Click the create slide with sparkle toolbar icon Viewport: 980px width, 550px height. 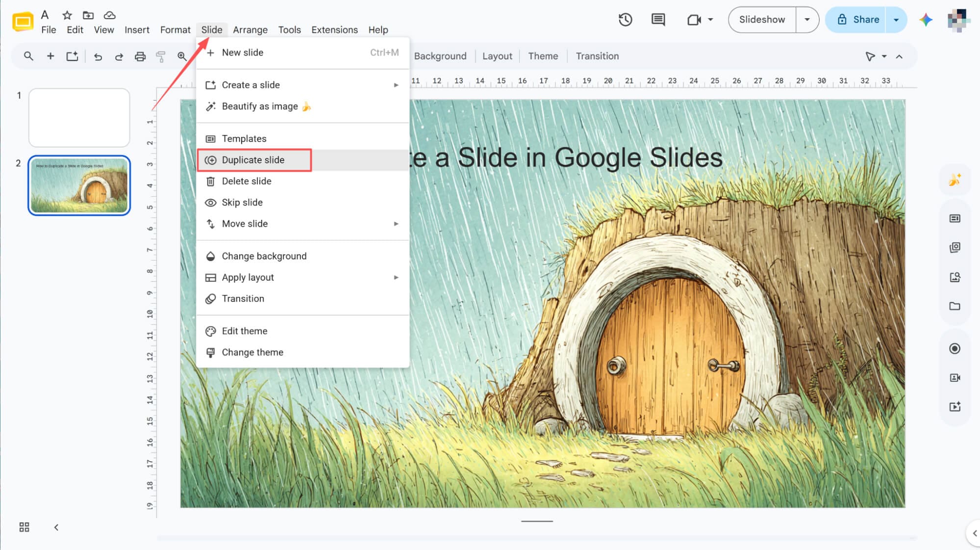(x=72, y=56)
